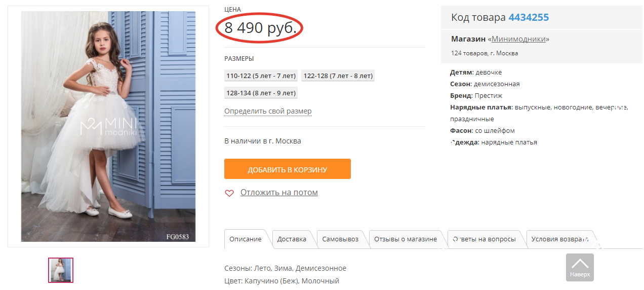Viewport: 644px width, 290px height.
Task: Select size 122-128 (7 лет - 8 лет)
Action: pyautogui.click(x=338, y=76)
